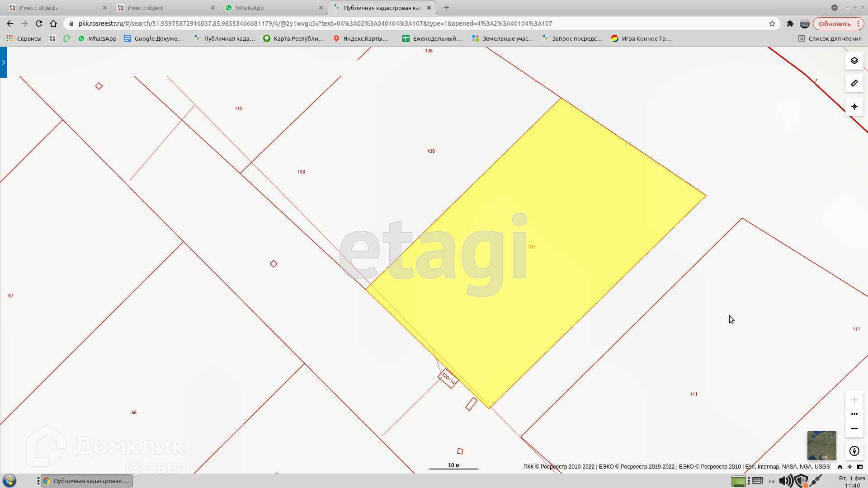Toggle the ru keyboard layout indicator

772,481
